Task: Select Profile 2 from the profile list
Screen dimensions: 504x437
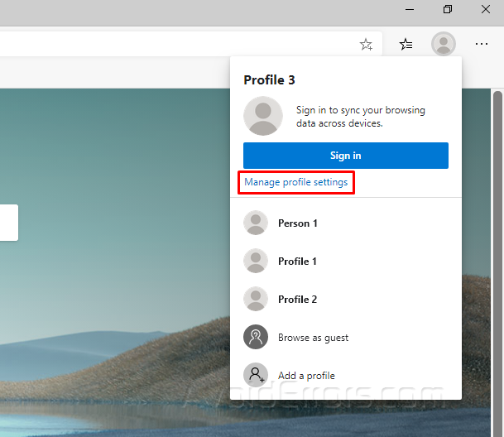Action: coord(297,300)
